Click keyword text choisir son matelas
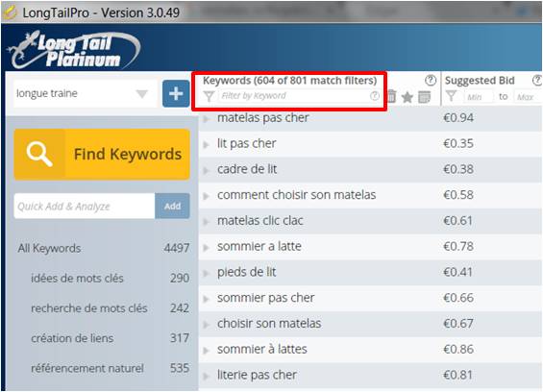 (269, 324)
